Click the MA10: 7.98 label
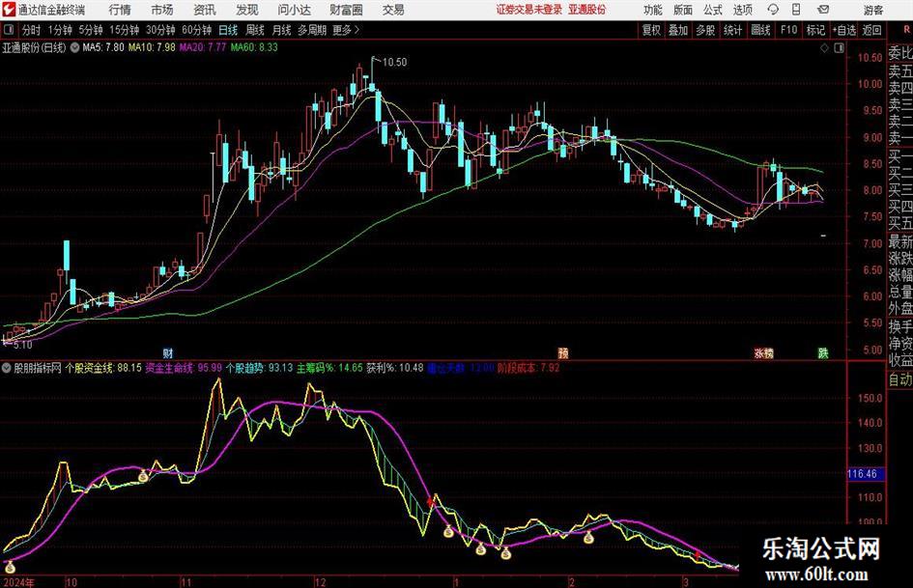The image size is (913, 588). (x=152, y=47)
